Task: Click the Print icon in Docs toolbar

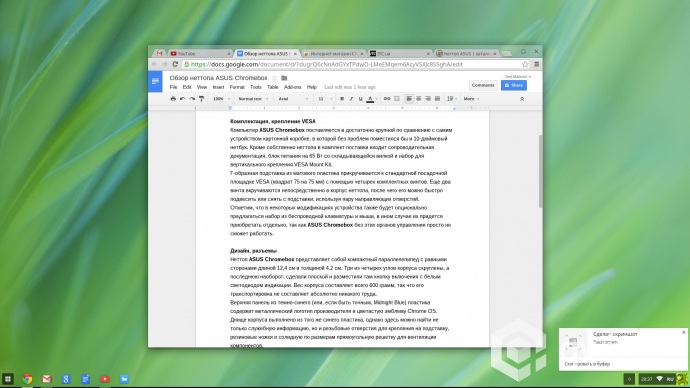Action: pos(173,99)
